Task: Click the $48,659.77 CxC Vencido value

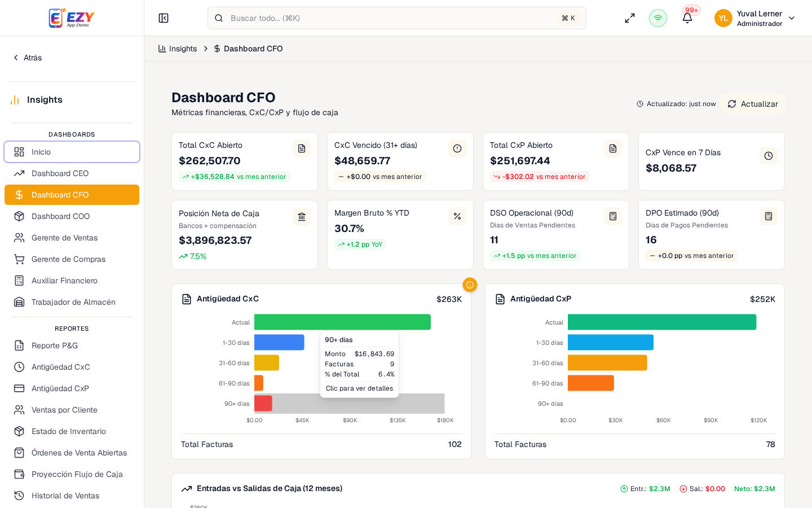Action: pyautogui.click(x=363, y=161)
